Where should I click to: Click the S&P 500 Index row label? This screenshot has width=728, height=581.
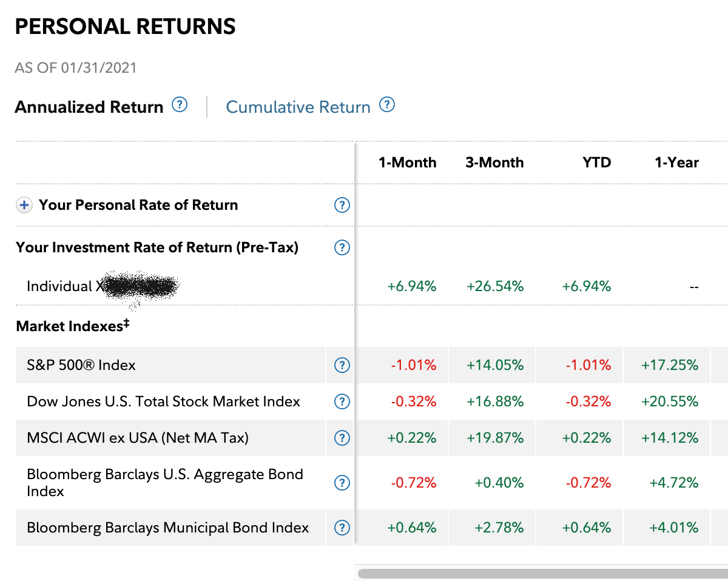(81, 365)
